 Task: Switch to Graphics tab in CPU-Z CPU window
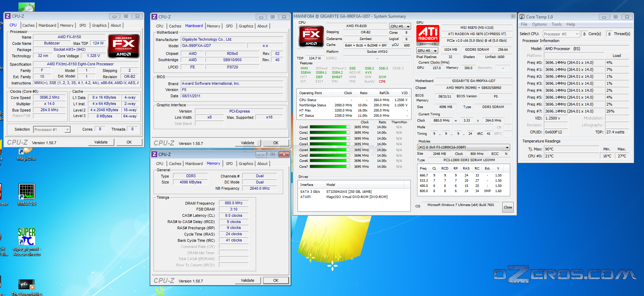(99, 25)
